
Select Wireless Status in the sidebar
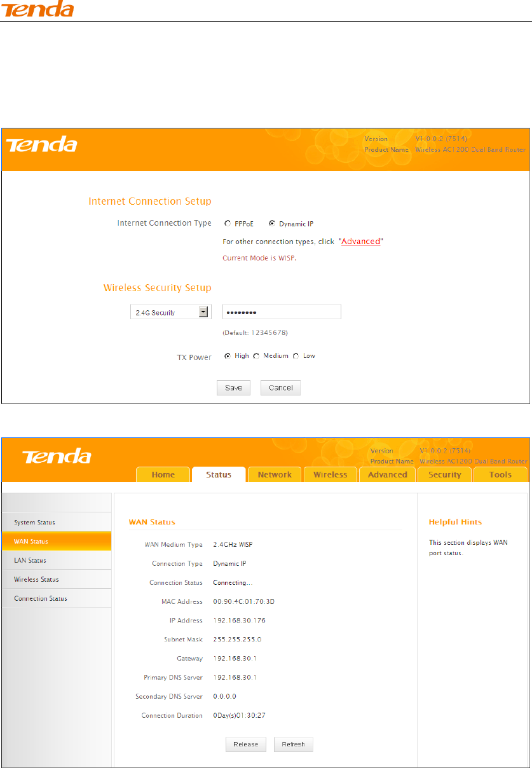(x=57, y=579)
